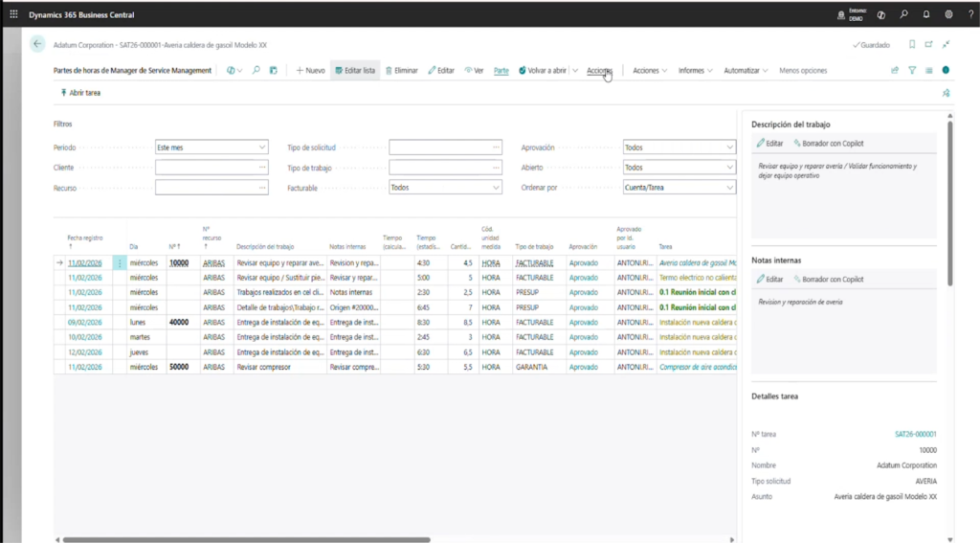Click the Cliente filter input field
Screen dimensions: 980x543
pos(206,168)
